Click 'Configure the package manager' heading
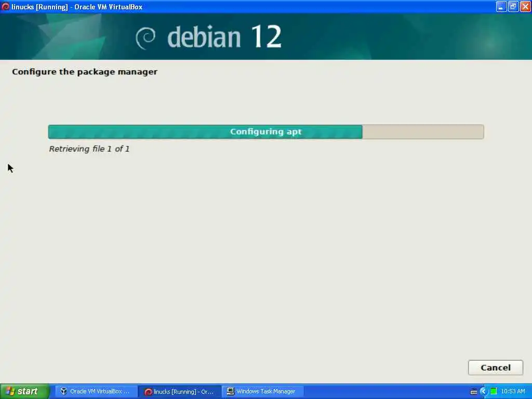Viewport: 532px width, 399px height. [85, 72]
